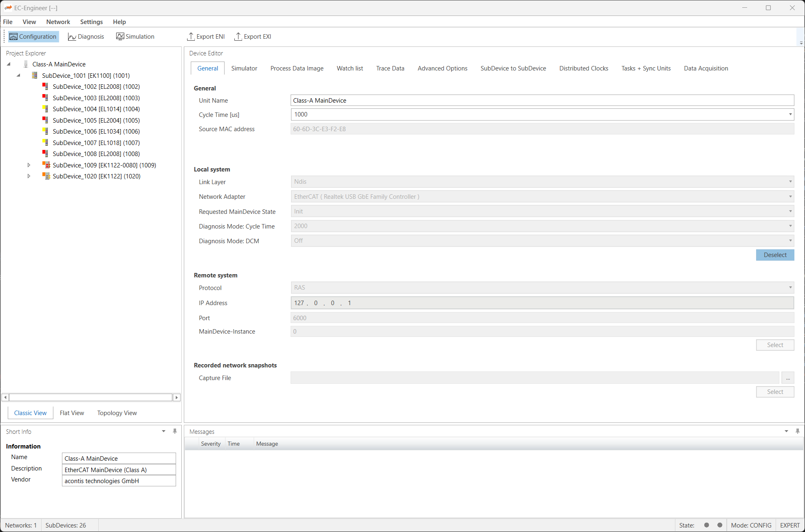The width and height of the screenshot is (805, 532).
Task: Switch to Topology View tab
Action: point(117,413)
